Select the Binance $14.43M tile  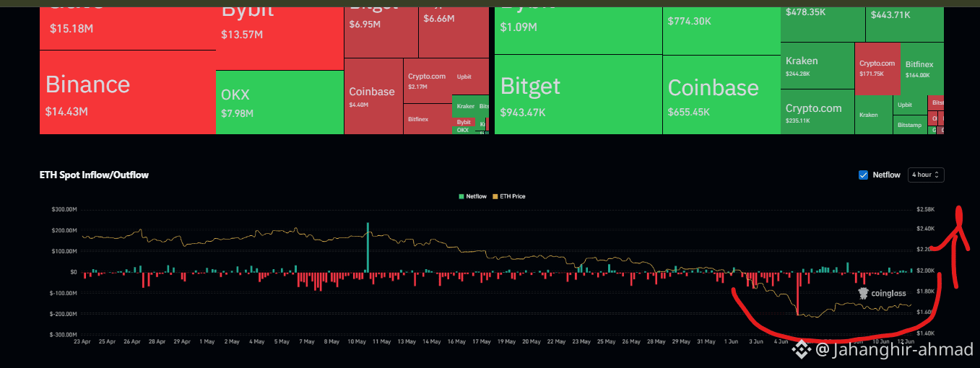tap(128, 92)
